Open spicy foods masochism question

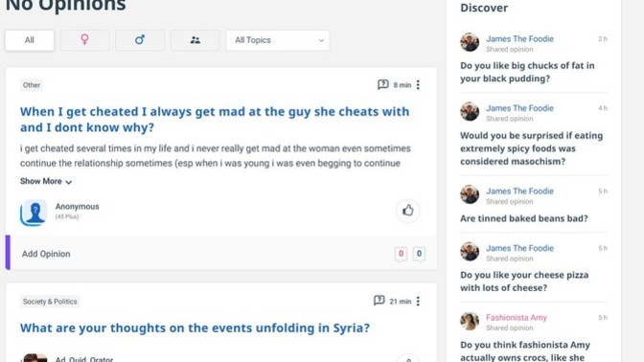532,148
